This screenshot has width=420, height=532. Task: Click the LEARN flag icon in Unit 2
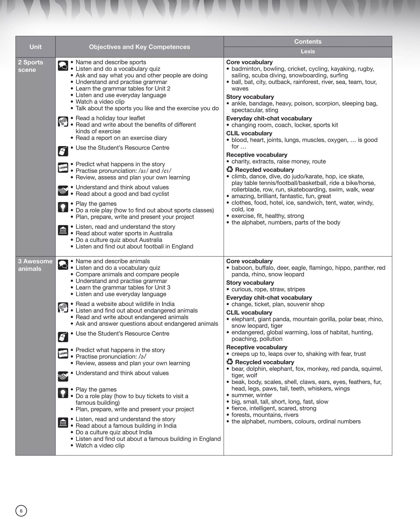point(63,168)
